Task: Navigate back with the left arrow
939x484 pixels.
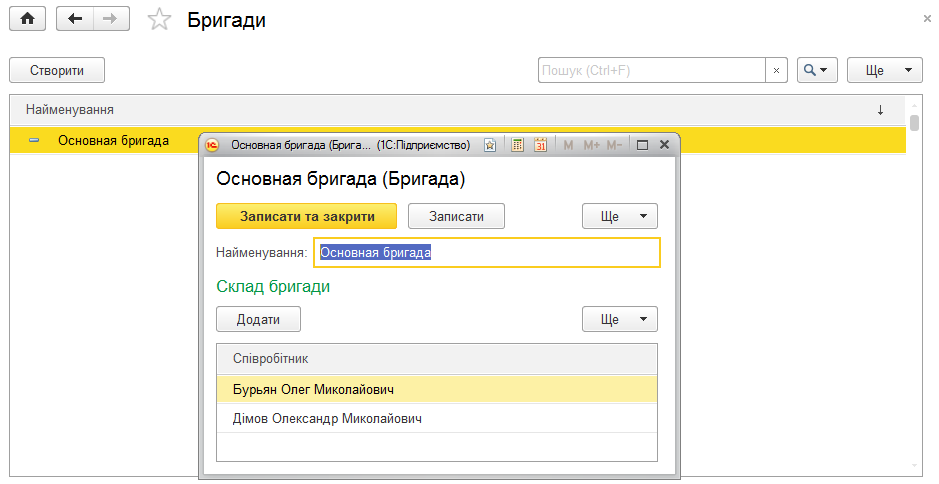Action: point(75,19)
